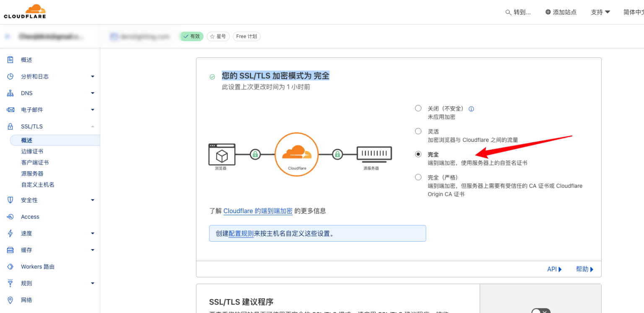Star the site with 星号
Screen dimensions: 644x313
click(x=218, y=36)
